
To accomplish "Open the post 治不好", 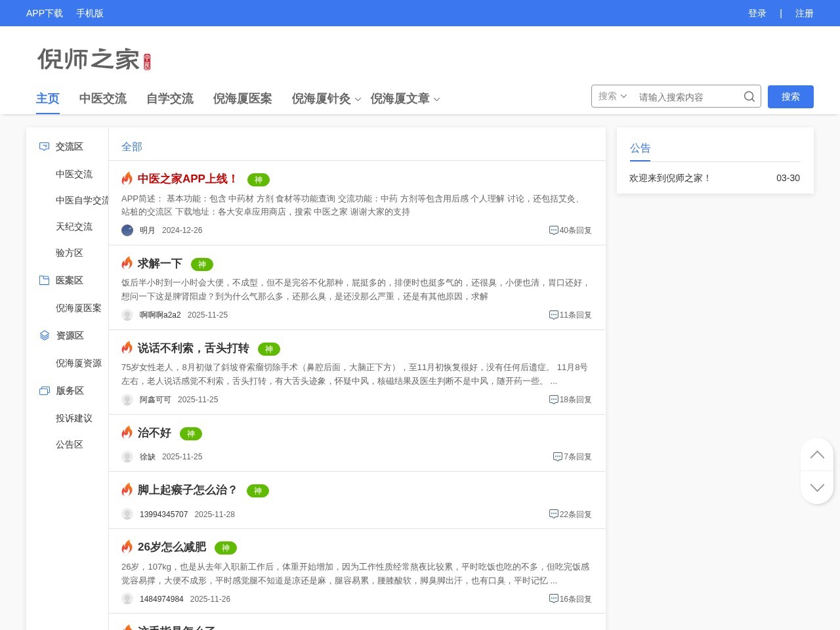I will tap(154, 432).
